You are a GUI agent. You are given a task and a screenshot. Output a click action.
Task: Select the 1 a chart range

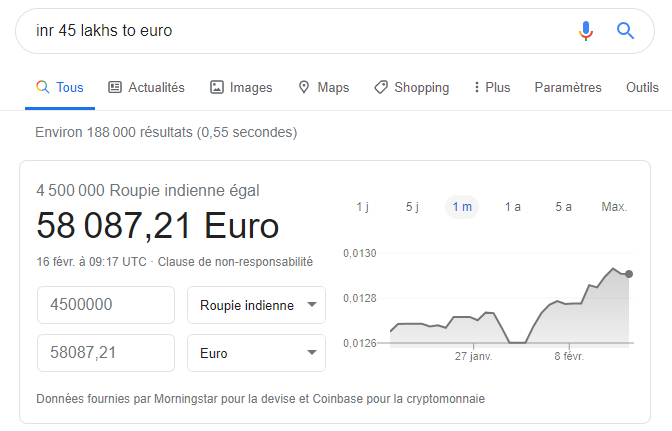click(x=512, y=207)
